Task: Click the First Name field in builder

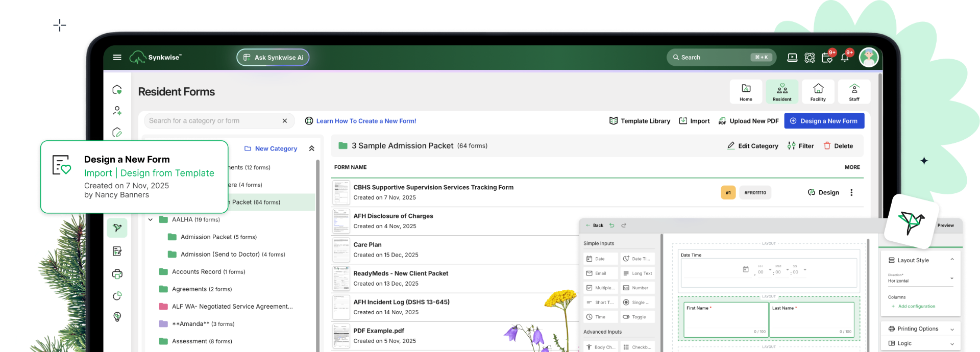Action: [726, 320]
